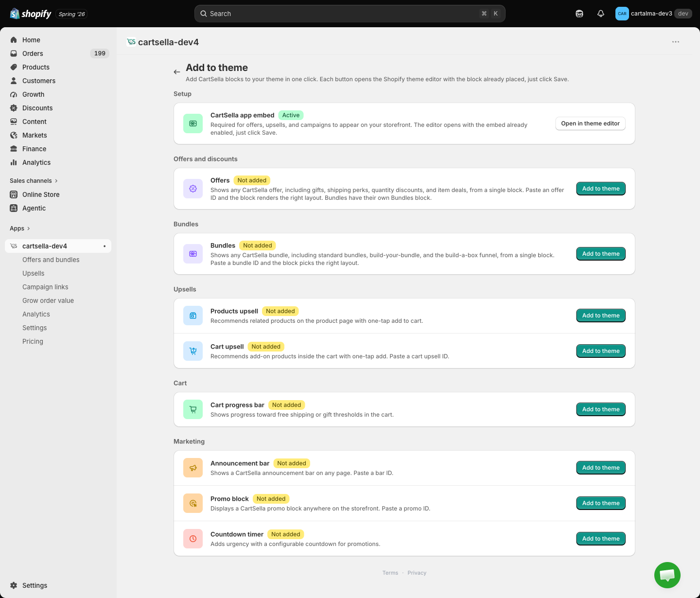
Task: Click the Products tag icon
Action: point(14,67)
